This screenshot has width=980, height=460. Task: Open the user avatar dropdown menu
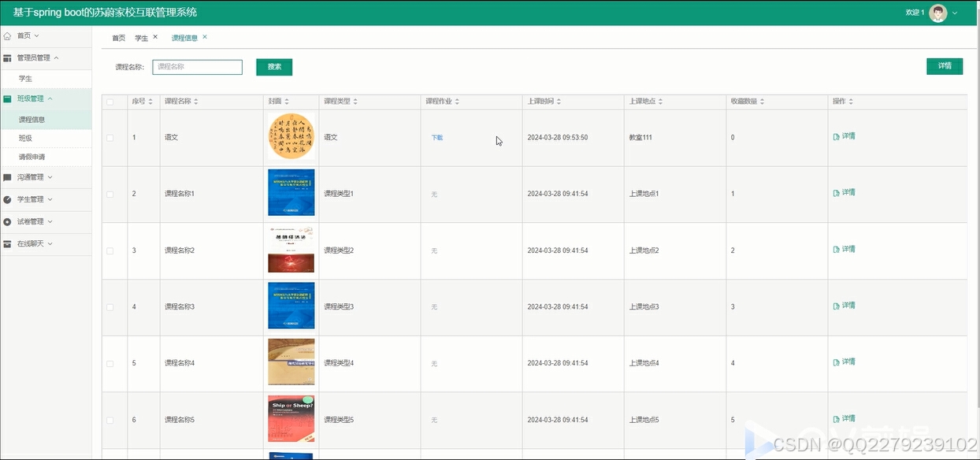click(937, 13)
